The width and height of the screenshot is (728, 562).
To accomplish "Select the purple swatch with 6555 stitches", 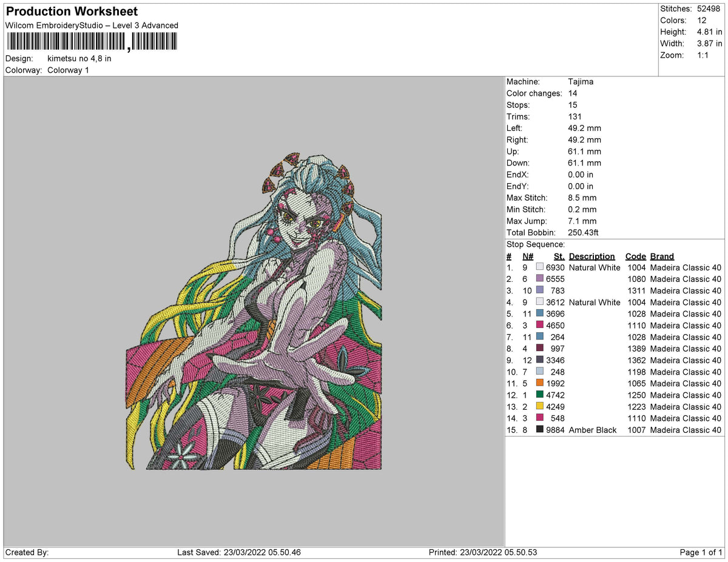I will [x=540, y=279].
